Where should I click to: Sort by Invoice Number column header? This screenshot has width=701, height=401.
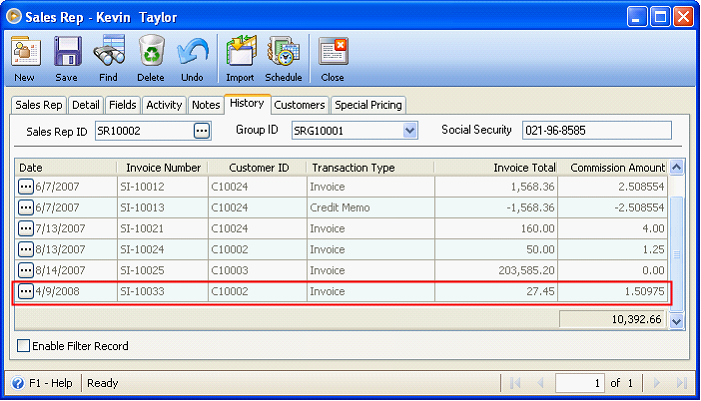pos(163,168)
